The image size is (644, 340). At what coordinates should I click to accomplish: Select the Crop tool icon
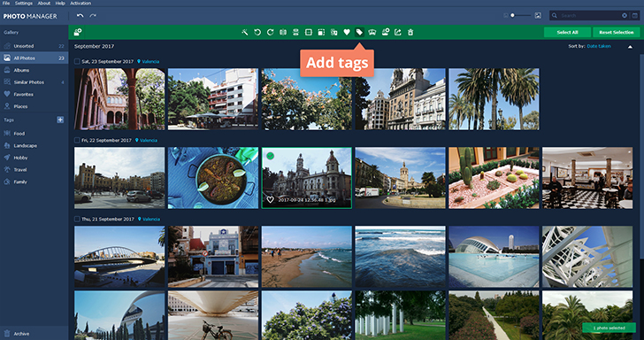pos(309,32)
